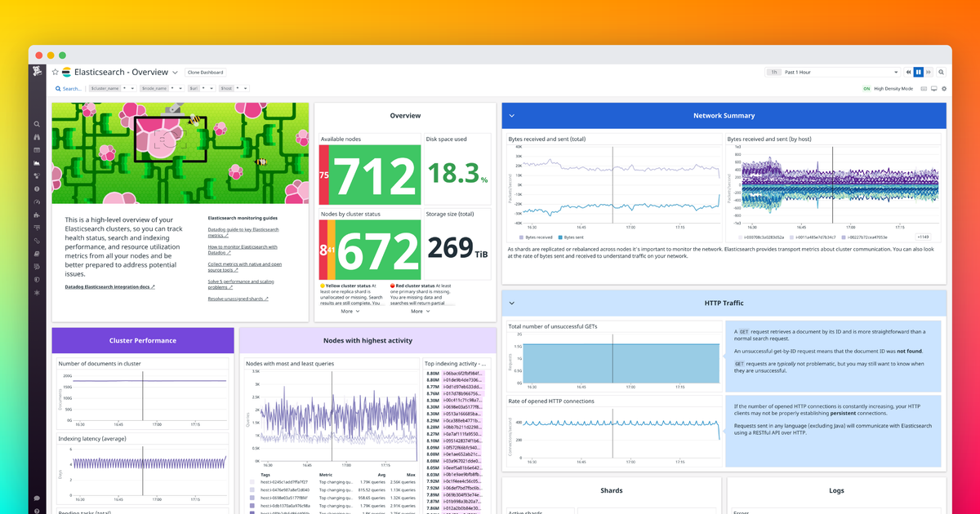Step the time range forward with fast-forward icon
Image resolution: width=980 pixels, height=514 pixels.
pyautogui.click(x=929, y=72)
